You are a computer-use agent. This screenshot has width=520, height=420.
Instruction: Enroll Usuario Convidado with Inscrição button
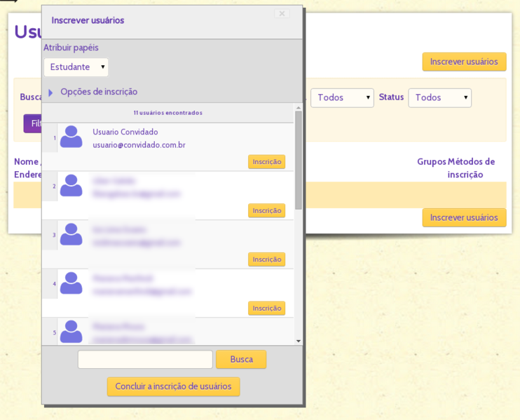pos(266,161)
